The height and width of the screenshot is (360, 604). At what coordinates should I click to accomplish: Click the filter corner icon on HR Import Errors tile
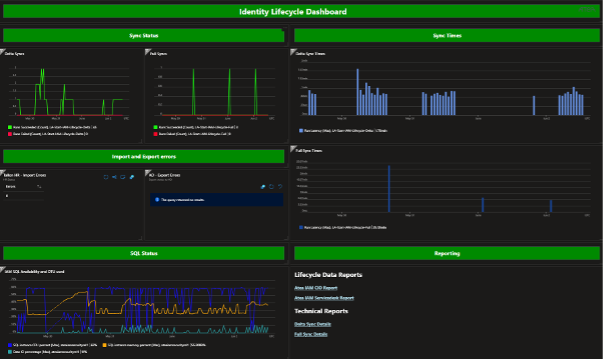tap(2, 172)
